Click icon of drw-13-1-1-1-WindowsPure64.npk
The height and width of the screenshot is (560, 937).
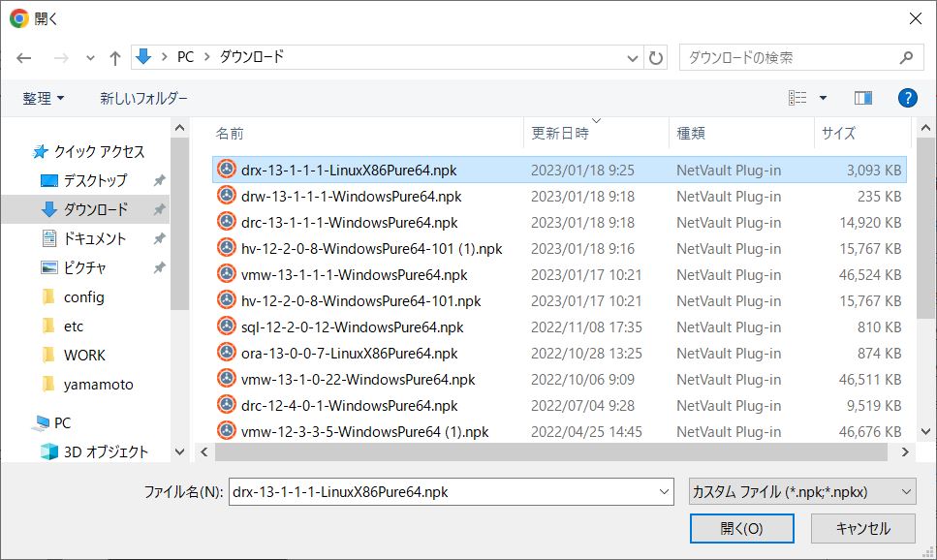pos(227,196)
